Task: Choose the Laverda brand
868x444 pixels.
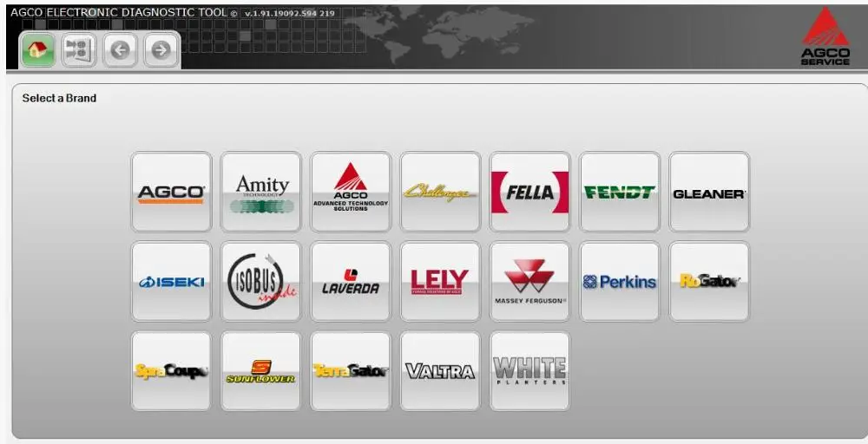Action: pyautogui.click(x=351, y=282)
